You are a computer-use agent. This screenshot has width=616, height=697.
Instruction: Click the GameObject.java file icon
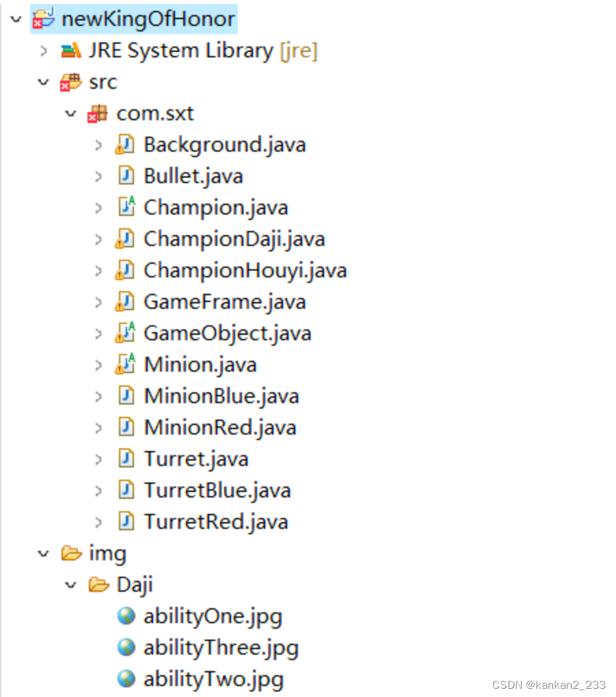(125, 333)
